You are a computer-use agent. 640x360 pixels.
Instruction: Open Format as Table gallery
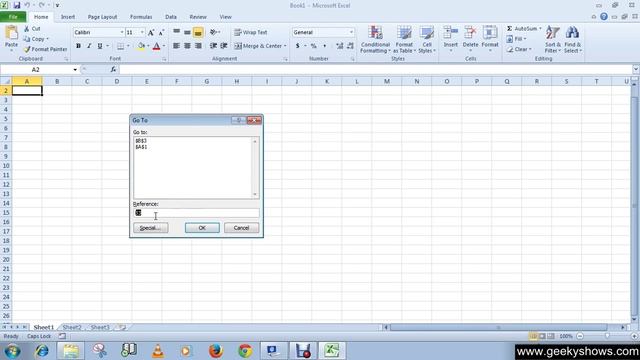pos(404,39)
